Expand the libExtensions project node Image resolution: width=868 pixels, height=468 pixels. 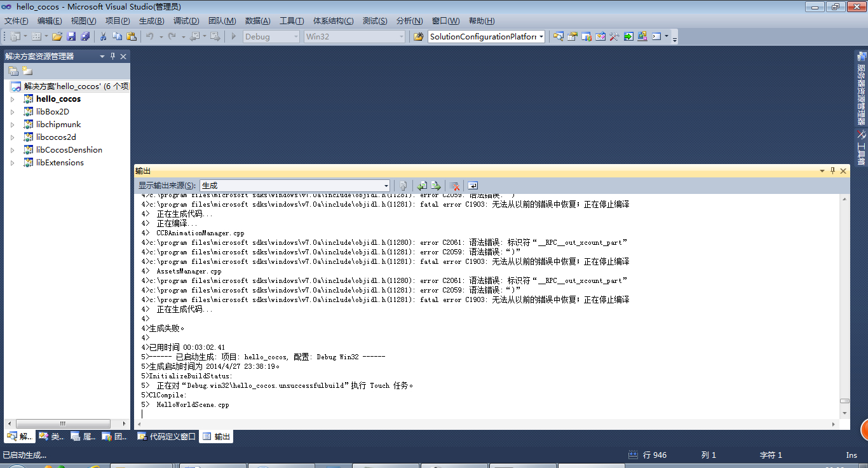pyautogui.click(x=12, y=163)
